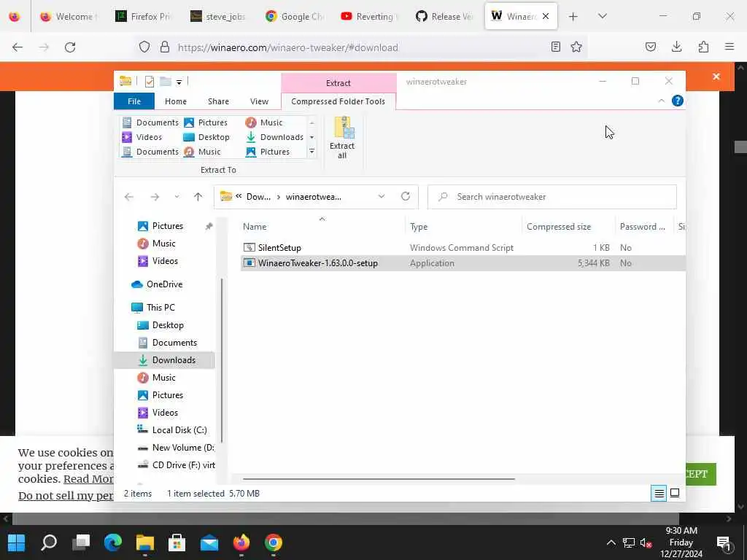Open taskbar Search magnifier icon
The height and width of the screenshot is (560, 747).
(x=49, y=542)
